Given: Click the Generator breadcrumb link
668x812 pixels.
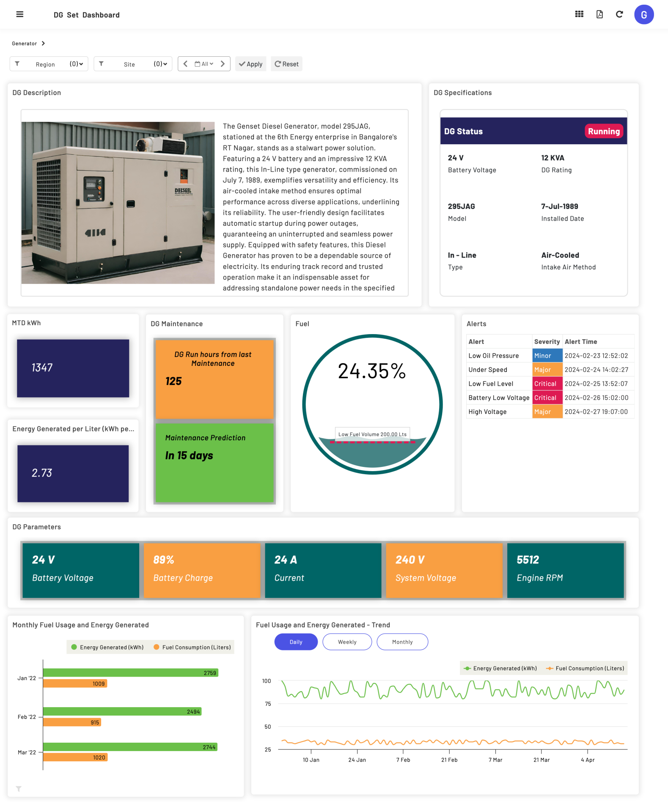Looking at the screenshot, I should pyautogui.click(x=24, y=44).
